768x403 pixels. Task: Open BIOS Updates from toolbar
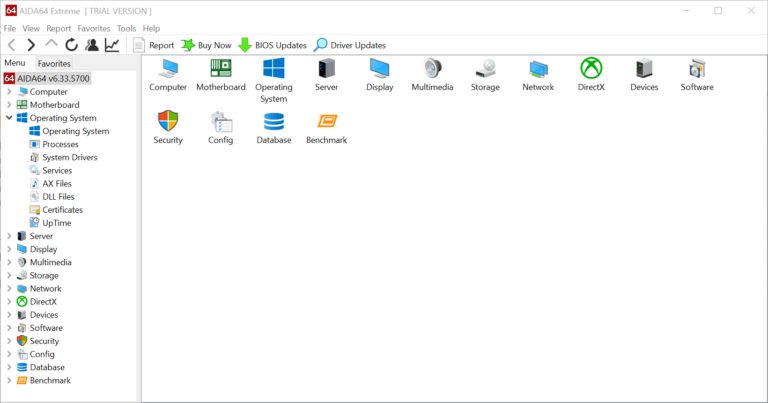pos(272,45)
